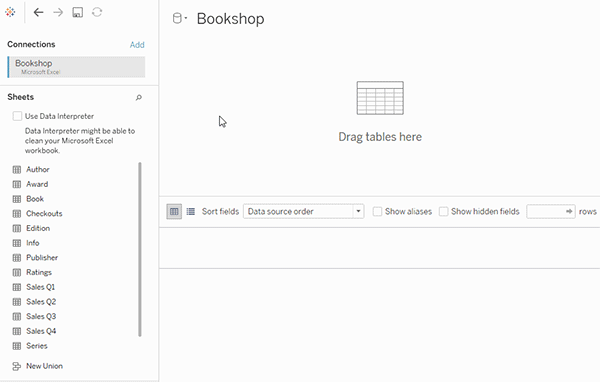The width and height of the screenshot is (600, 382).
Task: Switch to grid preview view icon
Action: click(x=174, y=211)
